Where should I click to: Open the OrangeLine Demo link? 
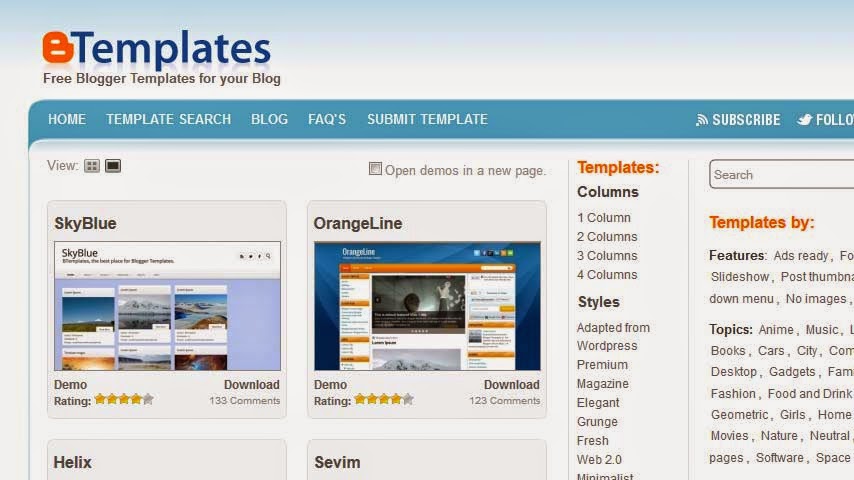click(330, 385)
